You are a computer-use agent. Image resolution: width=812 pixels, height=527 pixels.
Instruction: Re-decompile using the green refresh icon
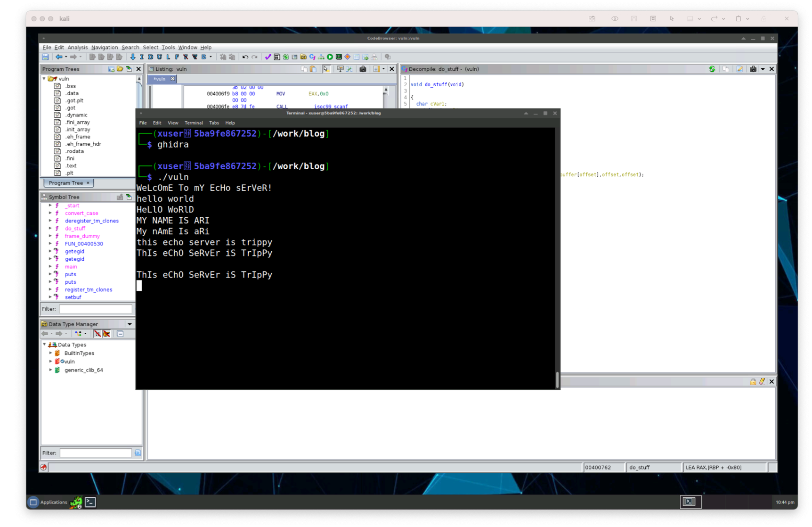coord(712,69)
